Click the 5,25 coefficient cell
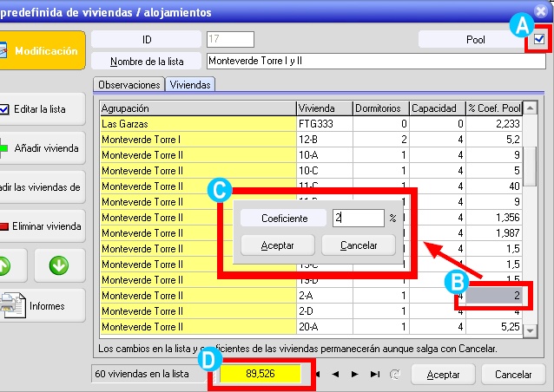554x392 pixels. [x=494, y=327]
